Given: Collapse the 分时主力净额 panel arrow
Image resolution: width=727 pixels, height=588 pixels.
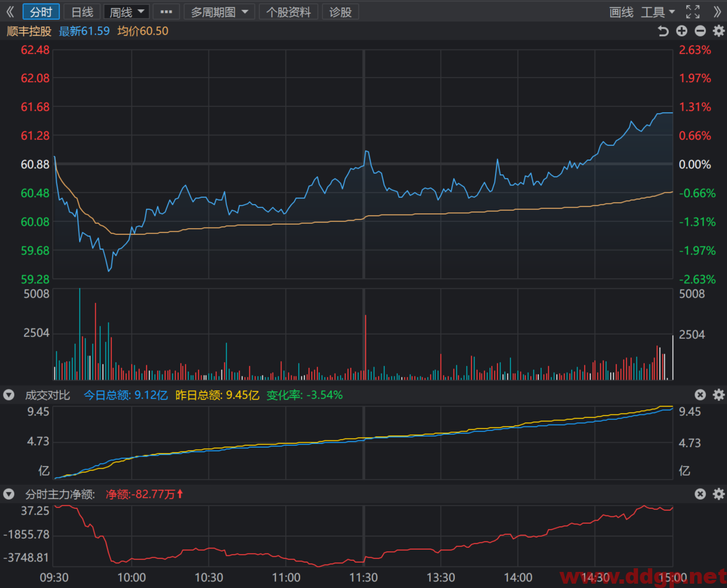Looking at the screenshot, I should click(9, 494).
